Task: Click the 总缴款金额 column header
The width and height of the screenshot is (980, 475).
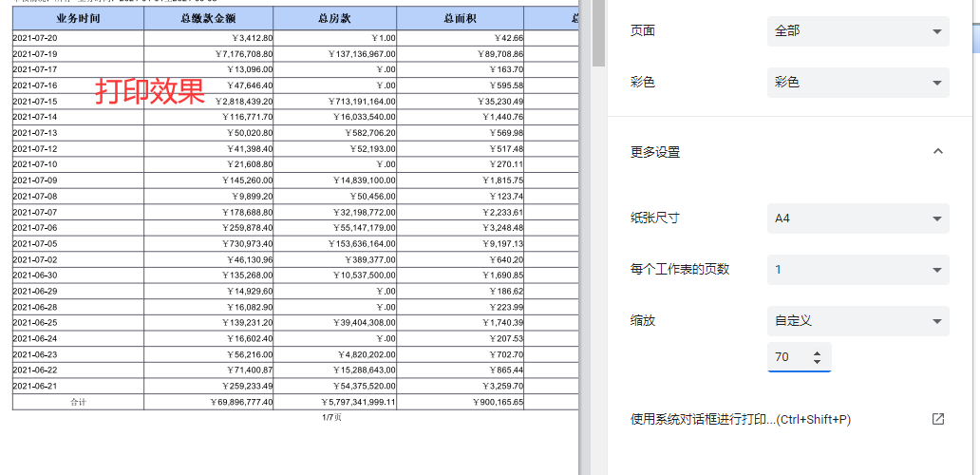Action: coord(208,18)
